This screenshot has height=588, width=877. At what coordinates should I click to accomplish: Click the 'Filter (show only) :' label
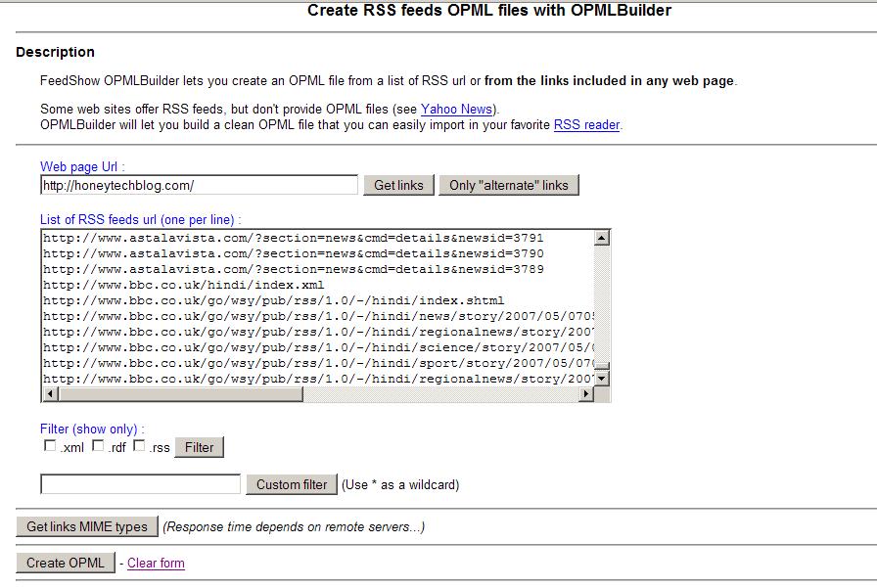pos(92,430)
